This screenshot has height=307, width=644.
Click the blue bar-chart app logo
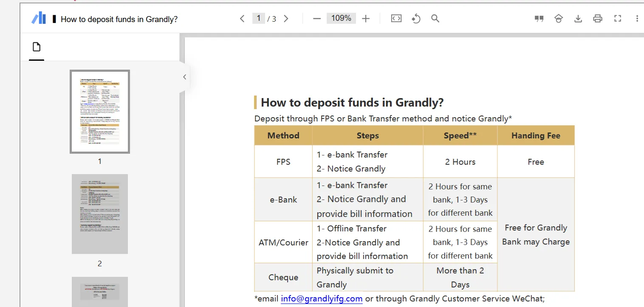tap(39, 18)
